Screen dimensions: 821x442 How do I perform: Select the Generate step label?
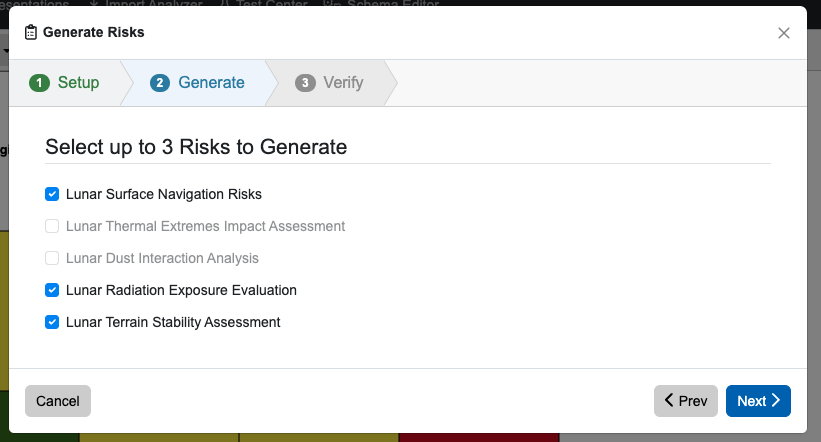[211, 83]
